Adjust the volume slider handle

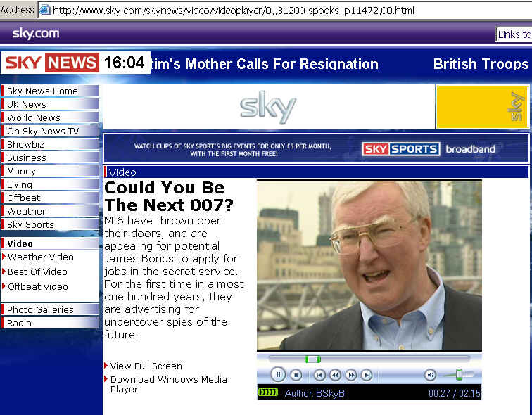click(459, 374)
